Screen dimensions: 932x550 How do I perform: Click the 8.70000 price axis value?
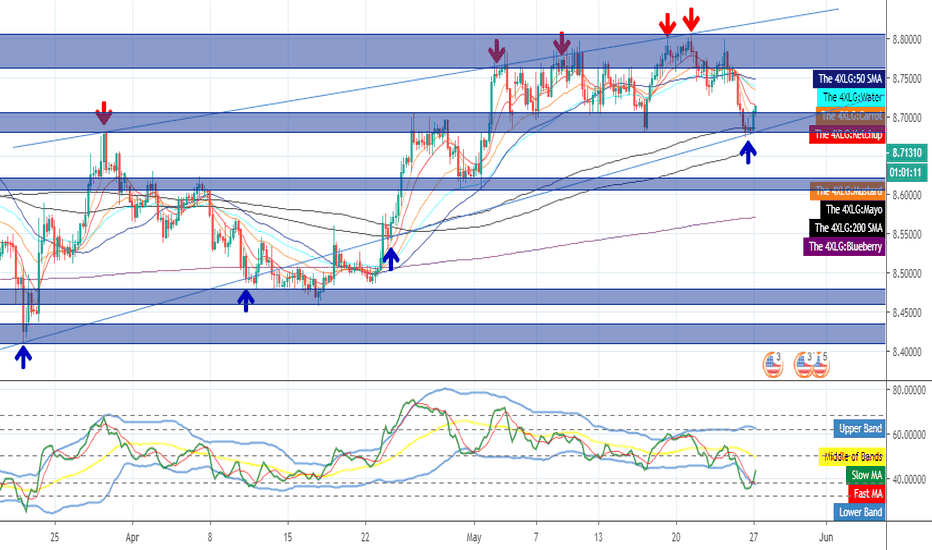point(906,118)
